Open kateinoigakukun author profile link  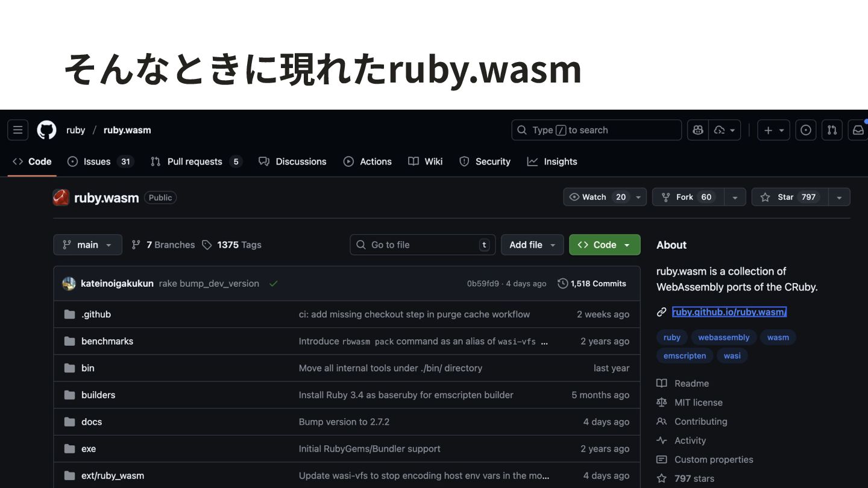[x=117, y=284]
